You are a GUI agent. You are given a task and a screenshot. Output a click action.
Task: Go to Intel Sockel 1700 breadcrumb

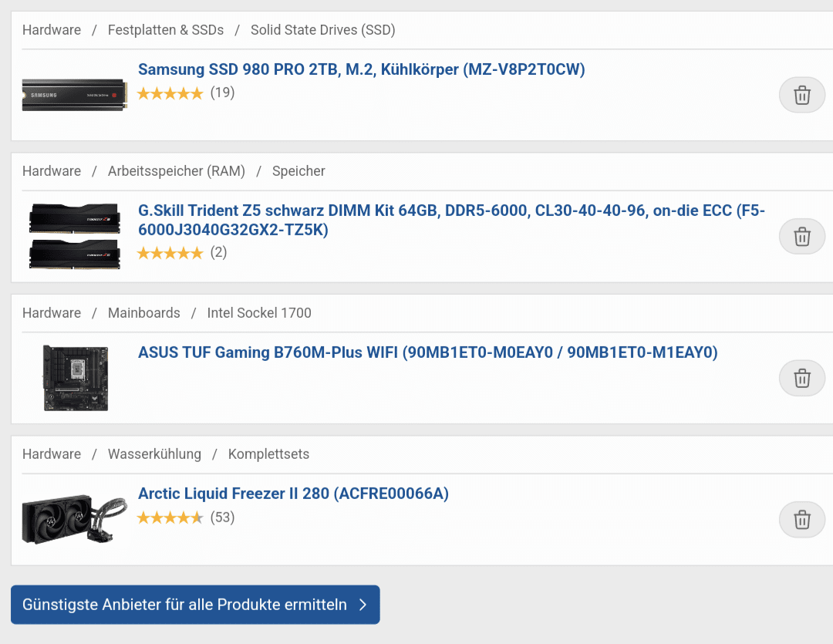click(x=259, y=313)
